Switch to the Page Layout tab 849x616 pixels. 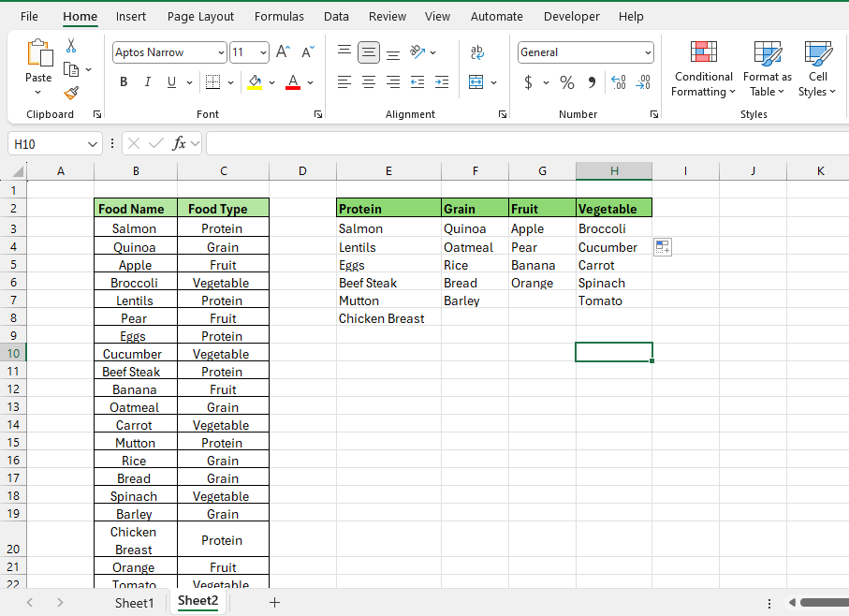tap(200, 16)
